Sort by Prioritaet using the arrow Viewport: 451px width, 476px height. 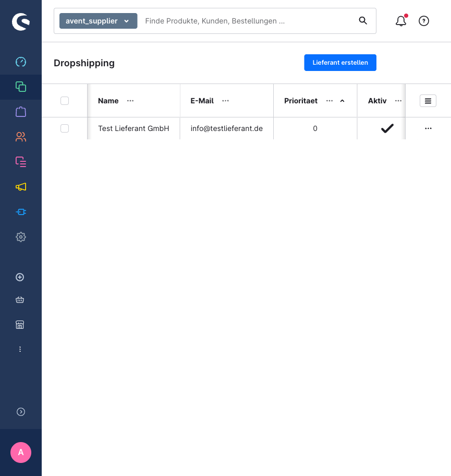[342, 101]
